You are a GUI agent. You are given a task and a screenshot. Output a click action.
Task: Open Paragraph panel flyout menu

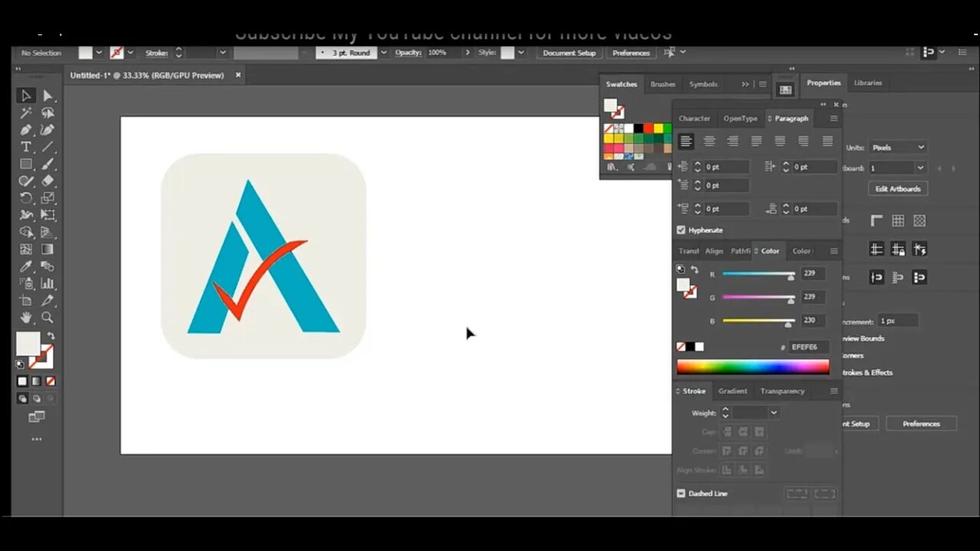tap(834, 119)
